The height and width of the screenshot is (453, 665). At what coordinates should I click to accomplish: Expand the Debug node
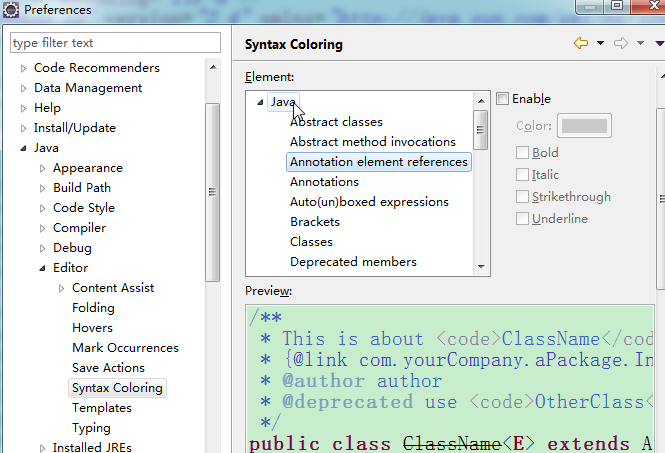pos(42,248)
